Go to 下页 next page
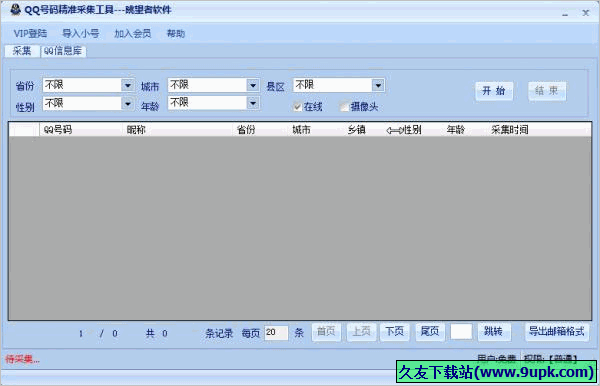The height and width of the screenshot is (386, 600). point(395,331)
